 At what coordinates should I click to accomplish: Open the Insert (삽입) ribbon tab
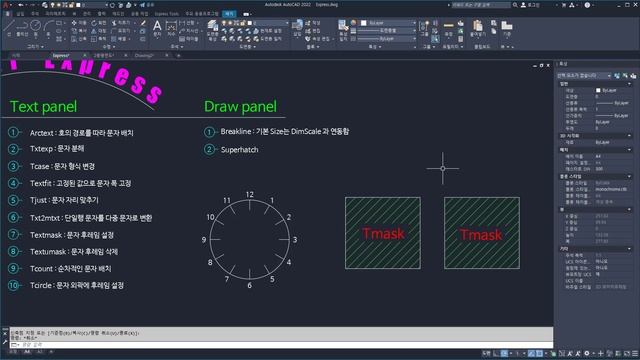[21, 14]
